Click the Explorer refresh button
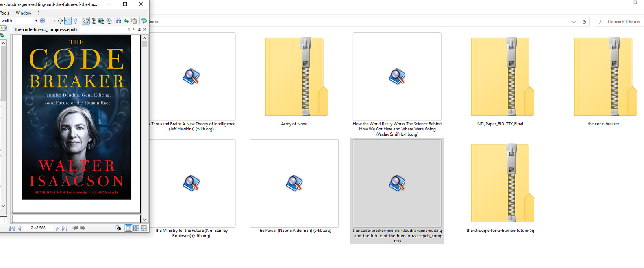 [584, 22]
